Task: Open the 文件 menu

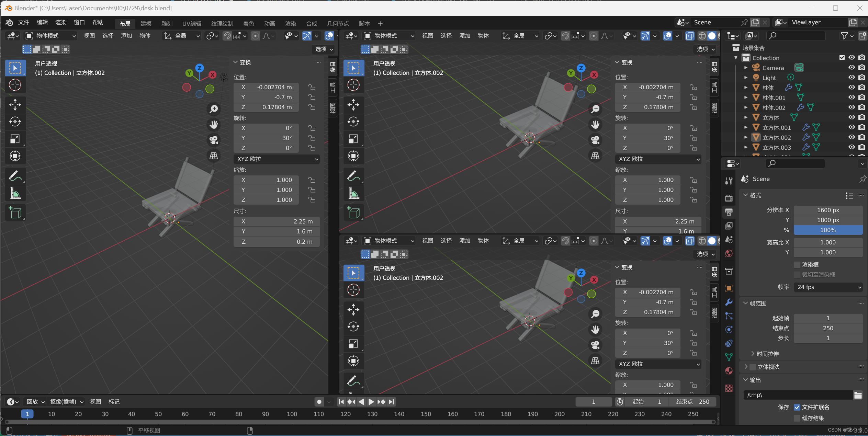Action: point(23,22)
